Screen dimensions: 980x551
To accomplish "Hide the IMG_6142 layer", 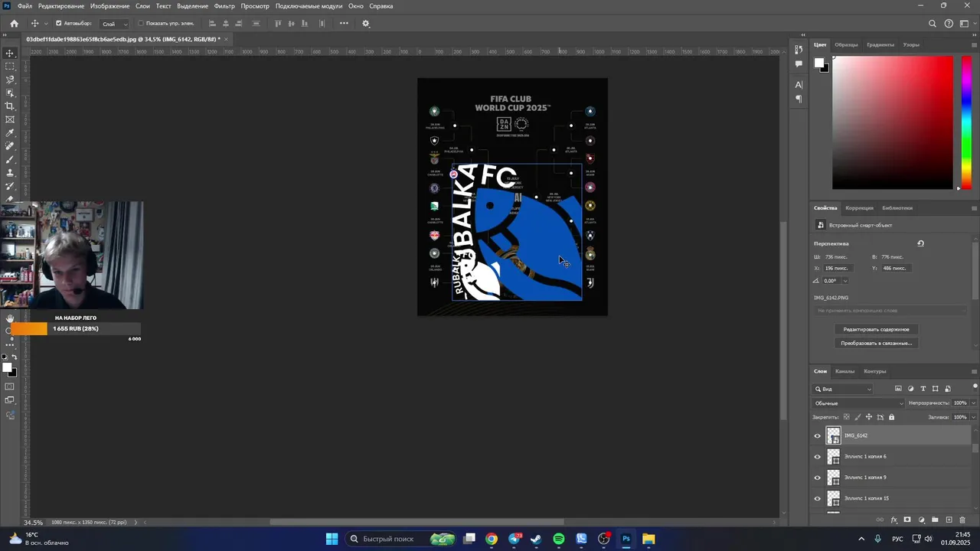I will (817, 436).
